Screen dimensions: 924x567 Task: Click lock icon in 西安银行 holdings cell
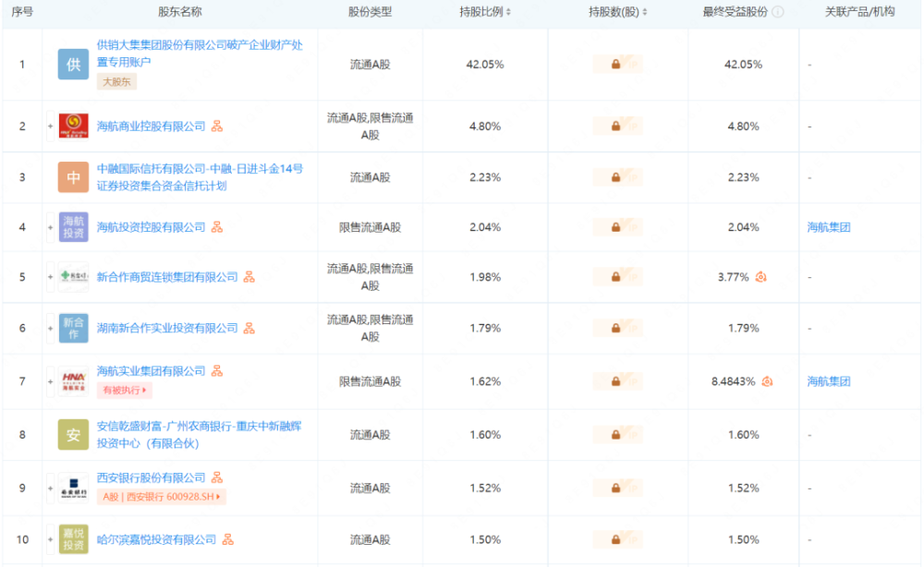[615, 489]
